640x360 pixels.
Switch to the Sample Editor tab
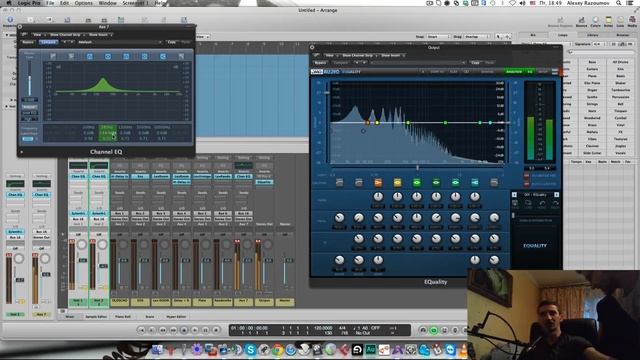96,317
